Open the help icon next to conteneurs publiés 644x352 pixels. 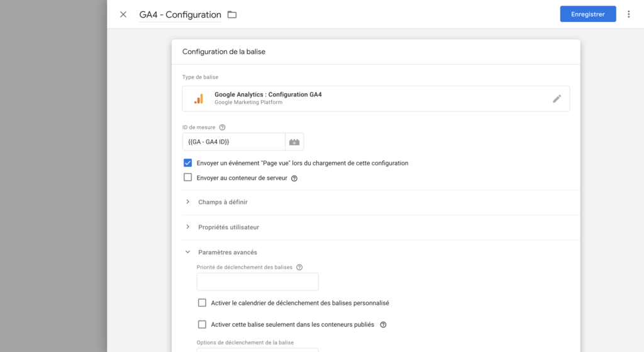pyautogui.click(x=383, y=325)
